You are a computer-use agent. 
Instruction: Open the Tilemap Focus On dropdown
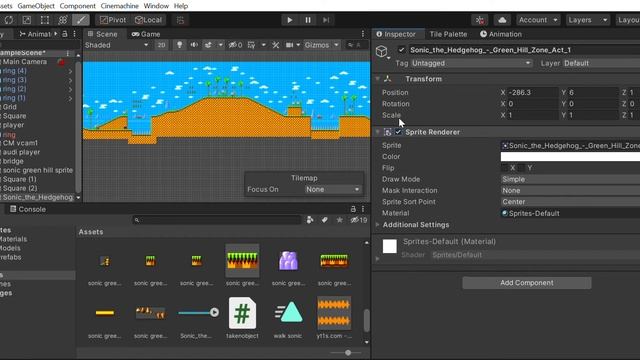click(x=333, y=189)
